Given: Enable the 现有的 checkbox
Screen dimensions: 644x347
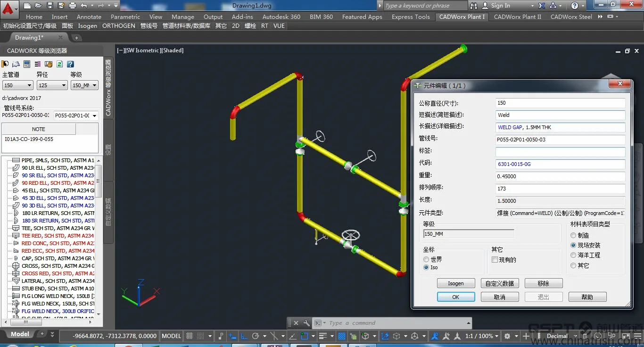Looking at the screenshot, I should tap(494, 259).
